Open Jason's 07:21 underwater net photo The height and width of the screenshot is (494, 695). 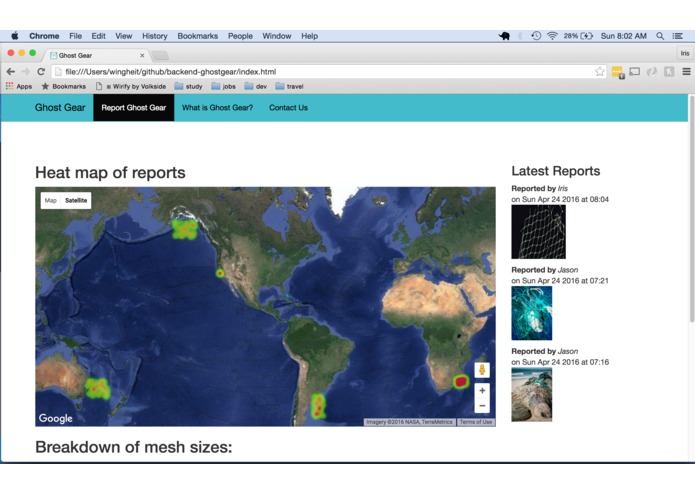531,313
